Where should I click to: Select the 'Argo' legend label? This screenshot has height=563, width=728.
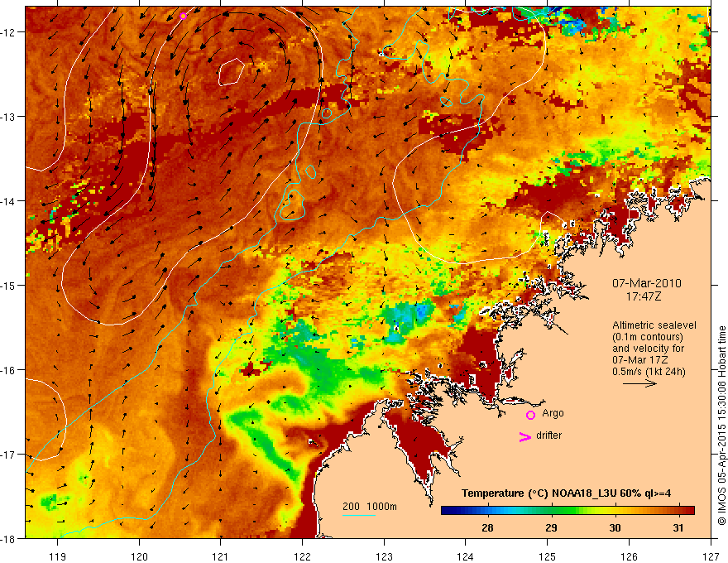point(553,413)
